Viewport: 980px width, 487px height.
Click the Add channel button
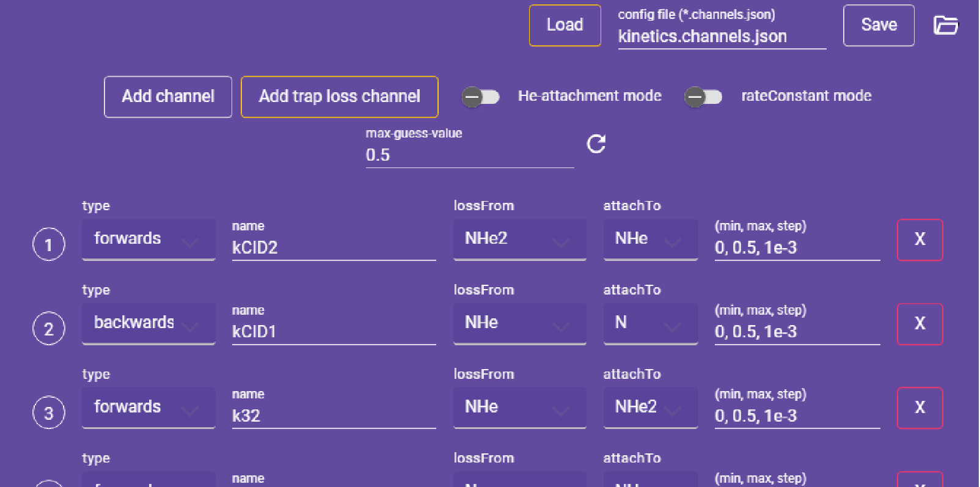click(x=168, y=97)
